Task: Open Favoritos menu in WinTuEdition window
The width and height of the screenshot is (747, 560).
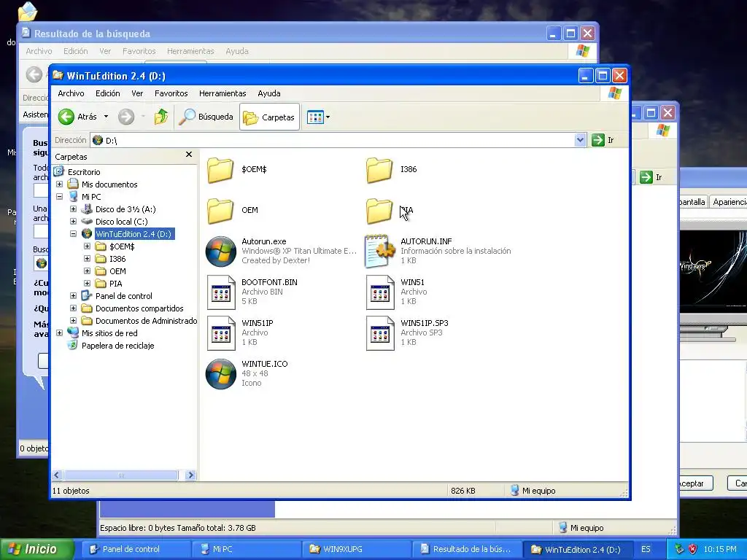Action: tap(171, 93)
